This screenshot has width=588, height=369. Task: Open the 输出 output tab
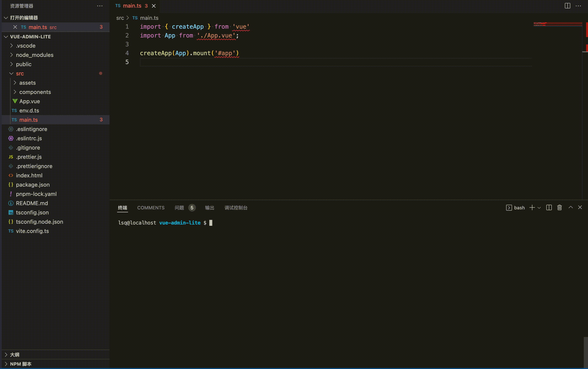pos(210,208)
